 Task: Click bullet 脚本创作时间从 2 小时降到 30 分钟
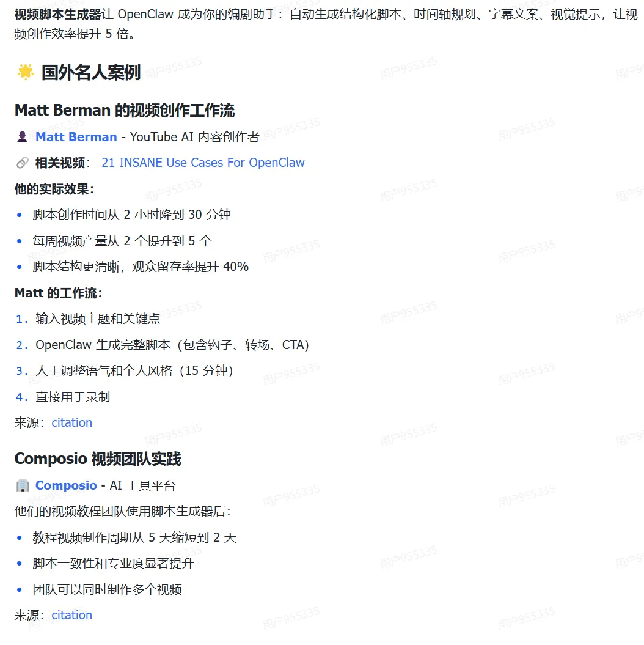point(131,215)
